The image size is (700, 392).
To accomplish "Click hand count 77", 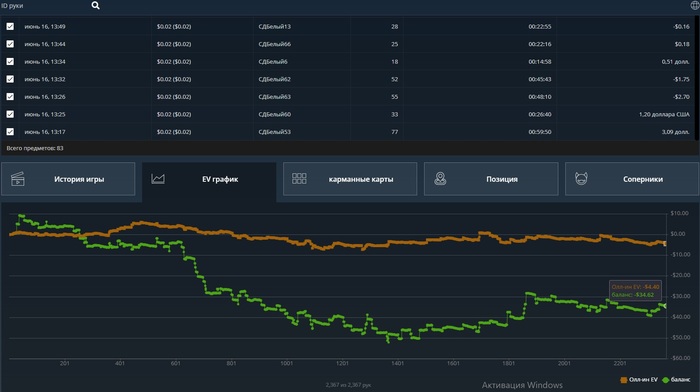I will [395, 132].
